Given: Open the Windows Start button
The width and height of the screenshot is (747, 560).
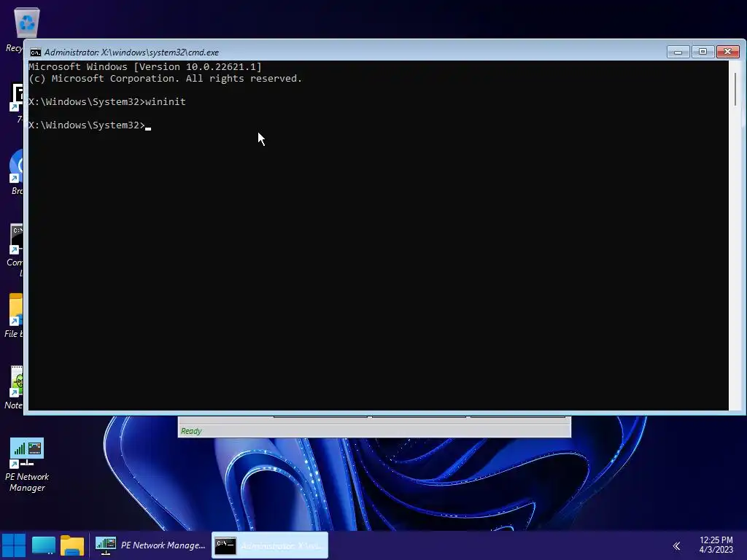Looking at the screenshot, I should [x=14, y=545].
